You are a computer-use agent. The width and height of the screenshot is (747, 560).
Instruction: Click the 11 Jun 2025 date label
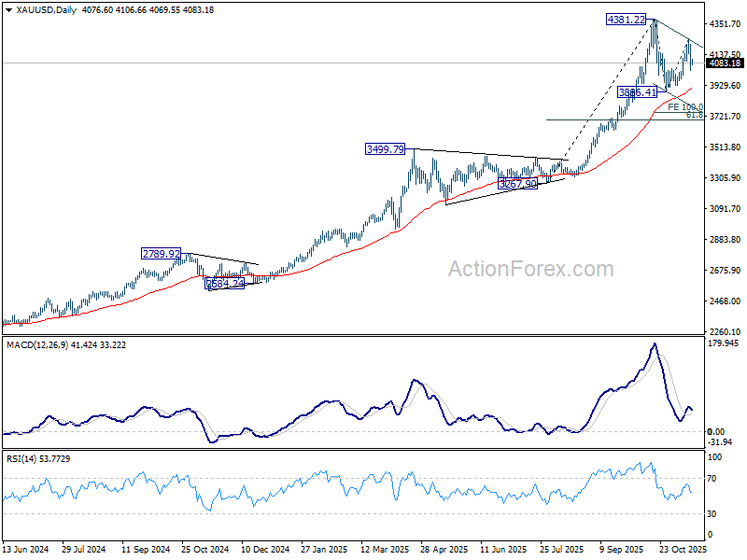coord(503,550)
